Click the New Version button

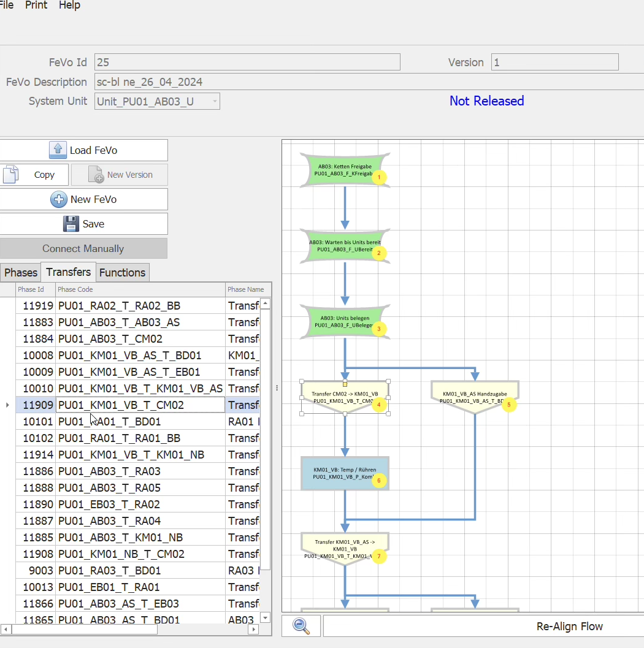click(x=120, y=174)
